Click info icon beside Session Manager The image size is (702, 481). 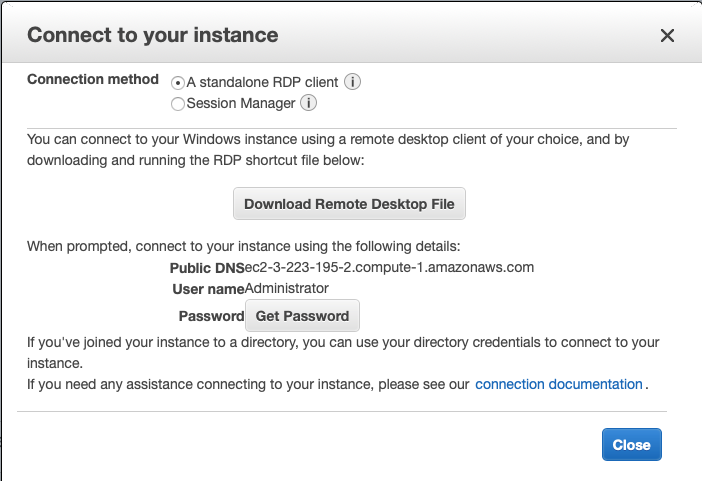[x=309, y=102]
